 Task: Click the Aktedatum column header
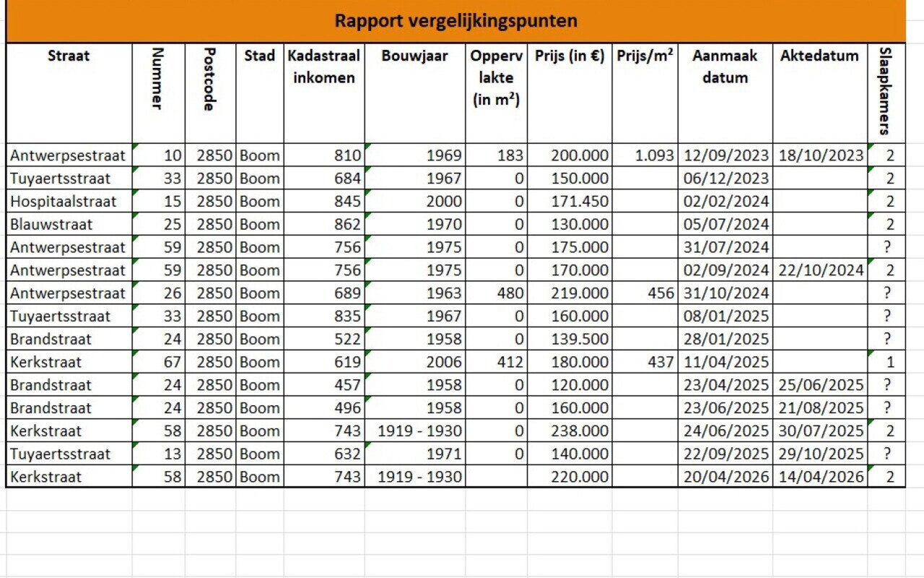(820, 93)
